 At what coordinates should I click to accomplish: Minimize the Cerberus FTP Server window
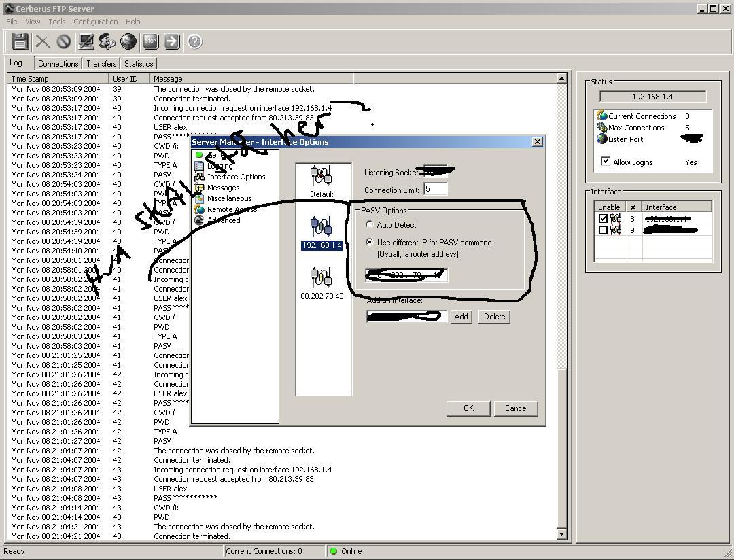pyautogui.click(x=702, y=8)
